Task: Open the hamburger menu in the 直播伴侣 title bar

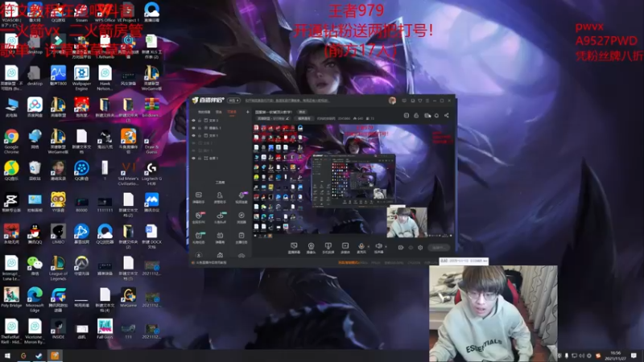Action: [427, 101]
